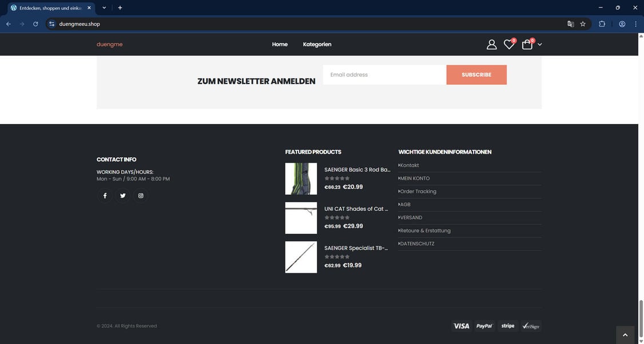Screen dimensions: 644x344
Task: Open the account icon in the header
Action: [x=491, y=43]
